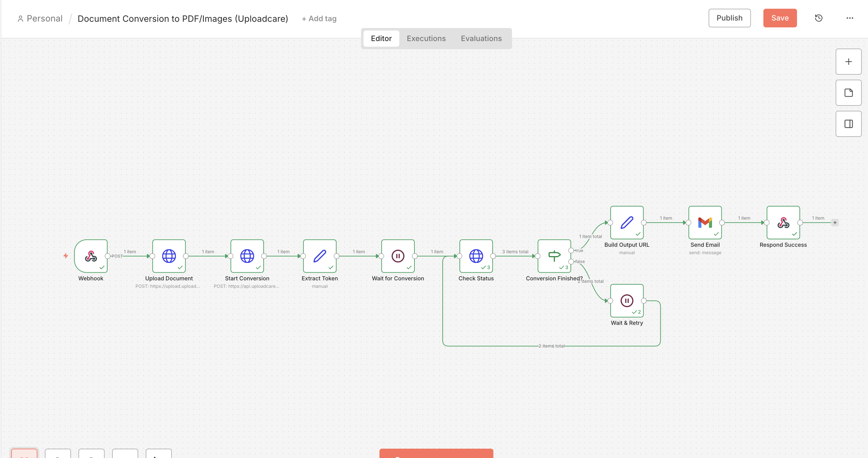868x458 pixels.
Task: Click the '2 items total' loop-back connection label
Action: click(551, 346)
